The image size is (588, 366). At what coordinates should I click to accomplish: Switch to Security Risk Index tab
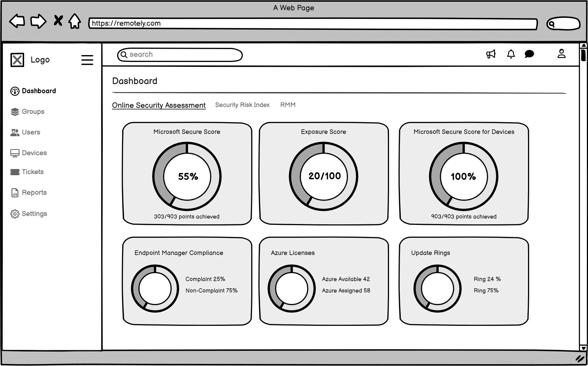[242, 105]
